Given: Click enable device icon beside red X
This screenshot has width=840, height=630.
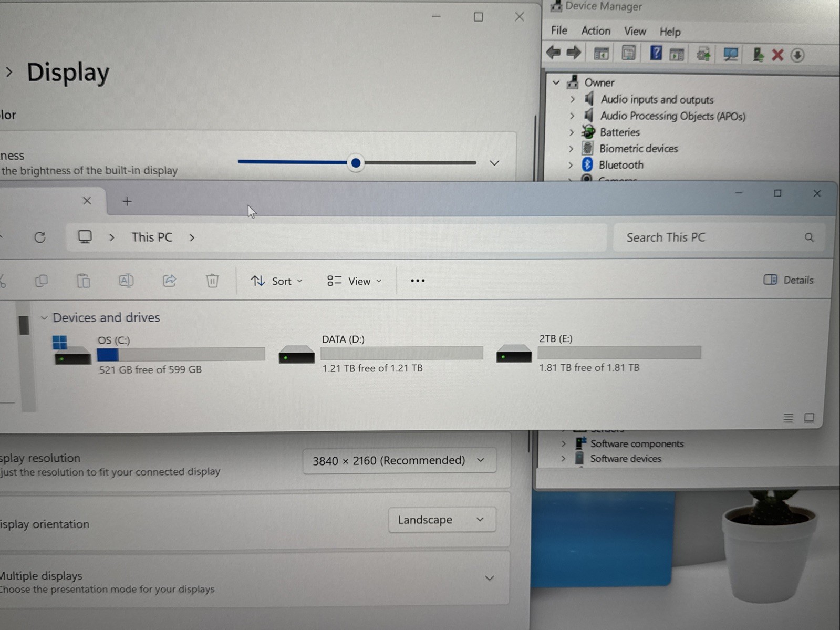Looking at the screenshot, I should [758, 55].
